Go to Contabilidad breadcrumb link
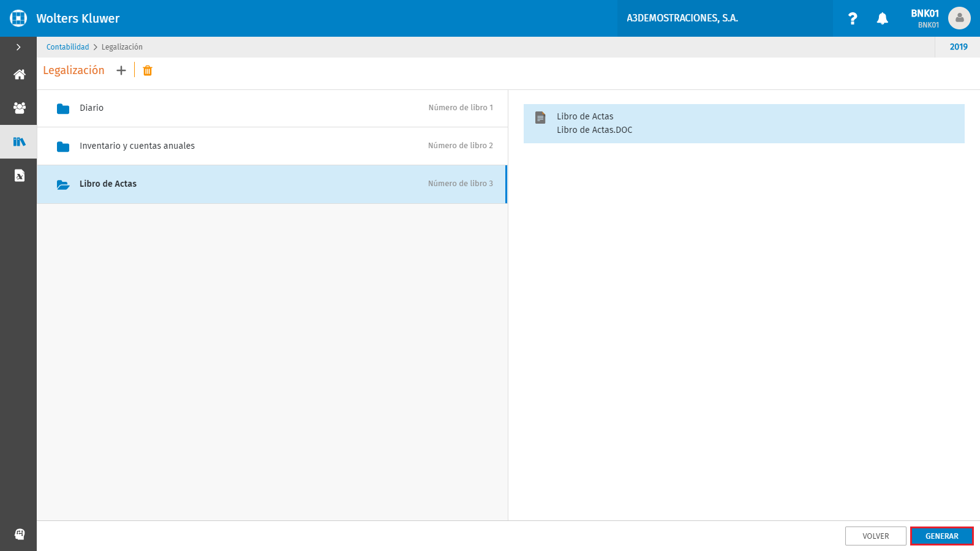Screen dimensions: 980x551 (x=67, y=47)
